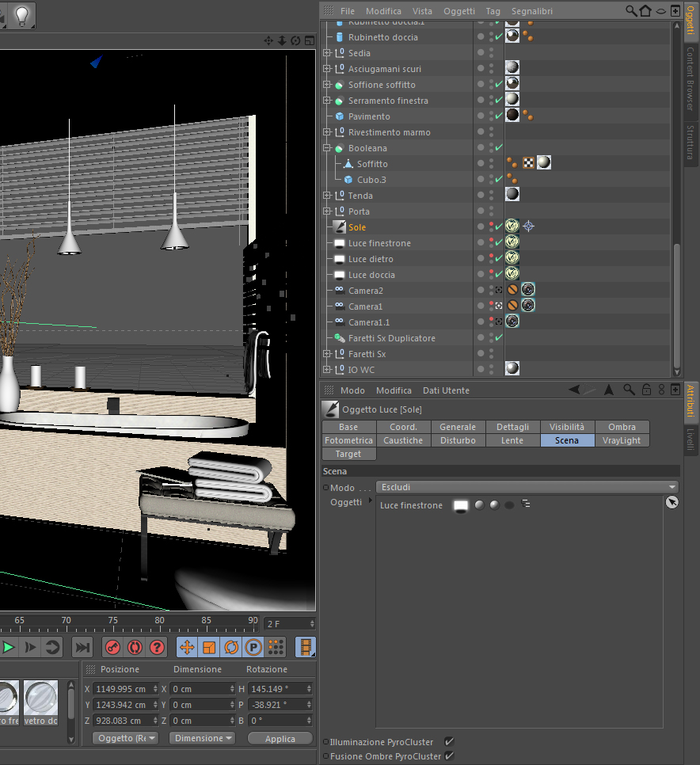Switch to the VrayLight tab
The width and height of the screenshot is (700, 765).
tap(622, 440)
